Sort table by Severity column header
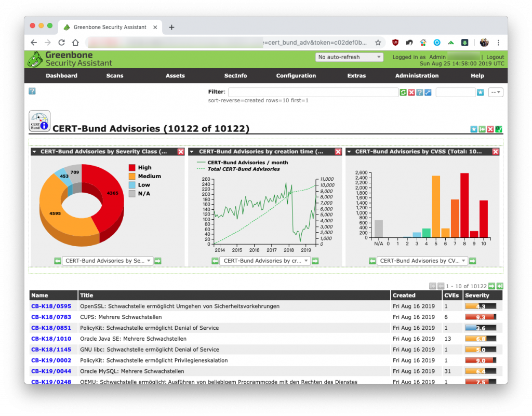 coord(477,296)
